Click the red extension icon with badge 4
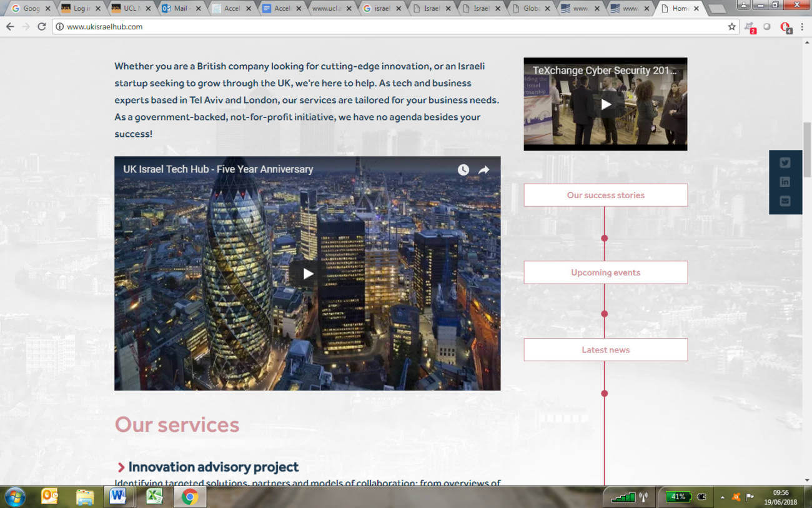This screenshot has height=508, width=812. pos(786,27)
